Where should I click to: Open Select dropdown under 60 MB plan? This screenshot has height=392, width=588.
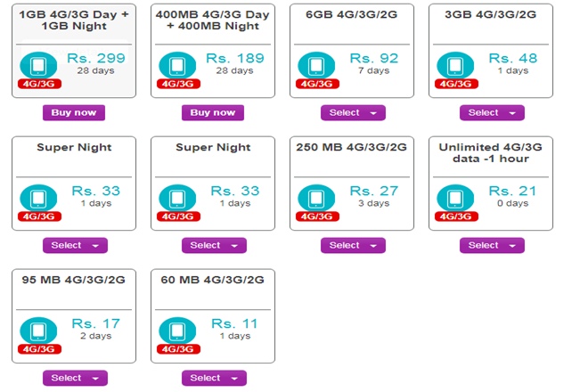click(x=214, y=378)
